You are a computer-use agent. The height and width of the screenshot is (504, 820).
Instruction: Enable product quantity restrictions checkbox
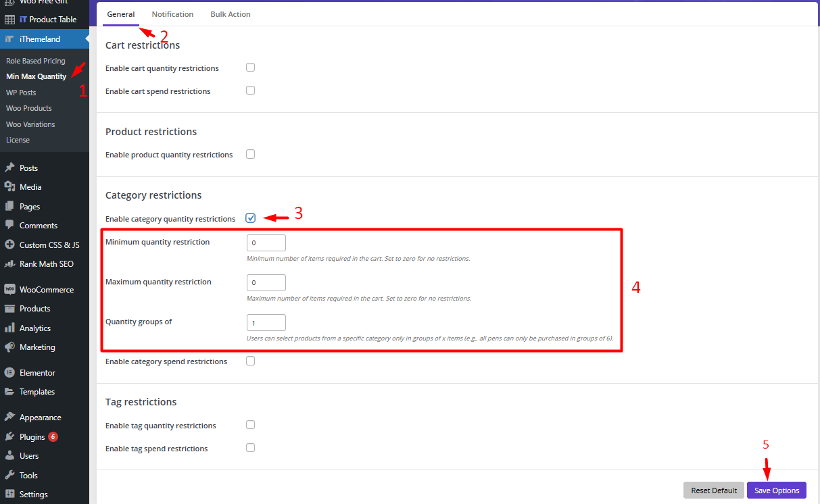[250, 154]
